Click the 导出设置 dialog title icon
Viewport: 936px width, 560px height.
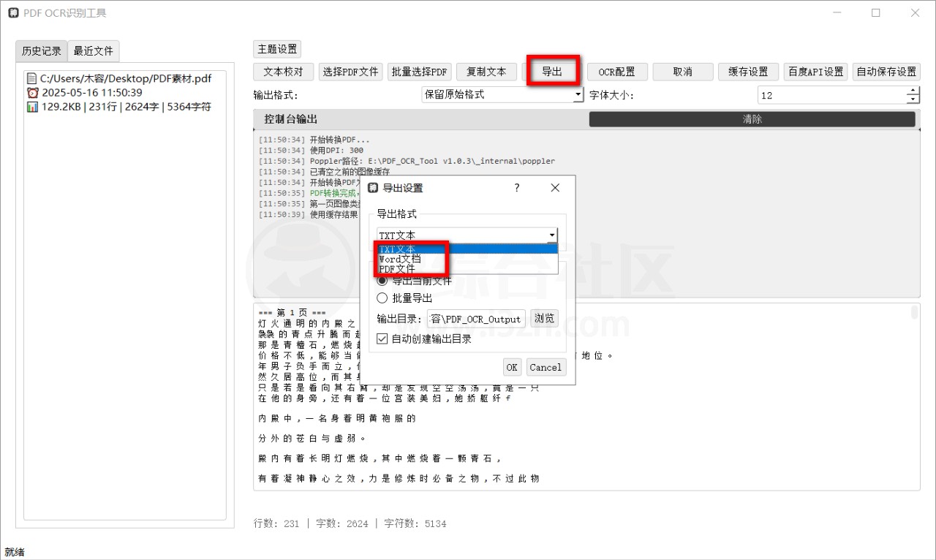[374, 188]
